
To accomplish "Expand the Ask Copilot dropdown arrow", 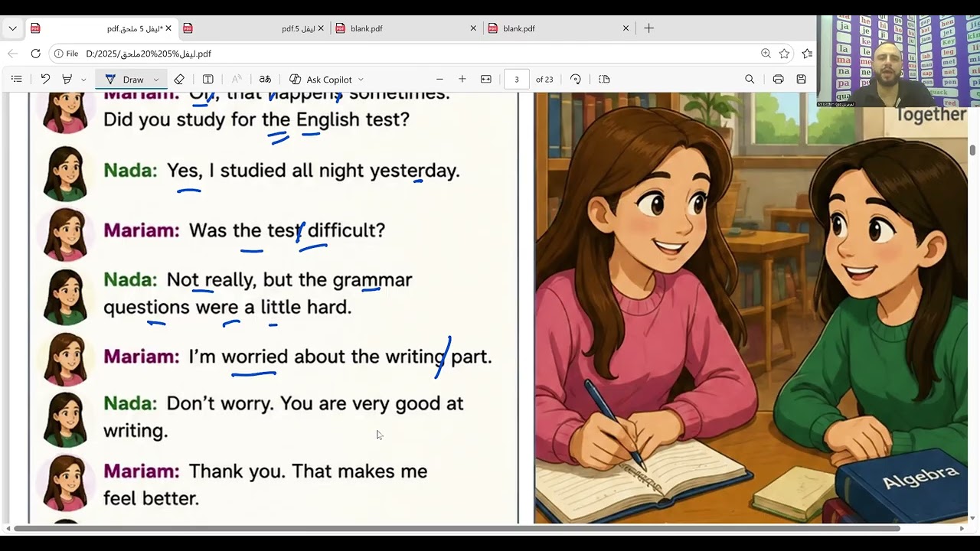I will pyautogui.click(x=361, y=80).
